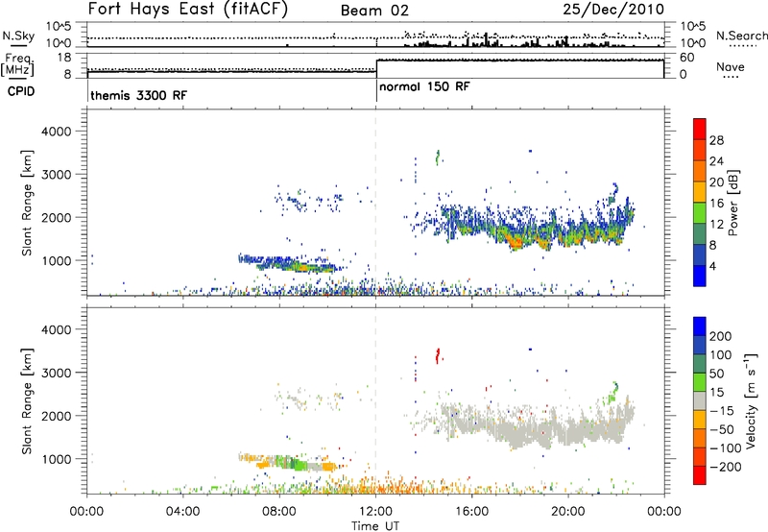Click the 'Time UT' axis title
768x532 pixels.
(375, 525)
